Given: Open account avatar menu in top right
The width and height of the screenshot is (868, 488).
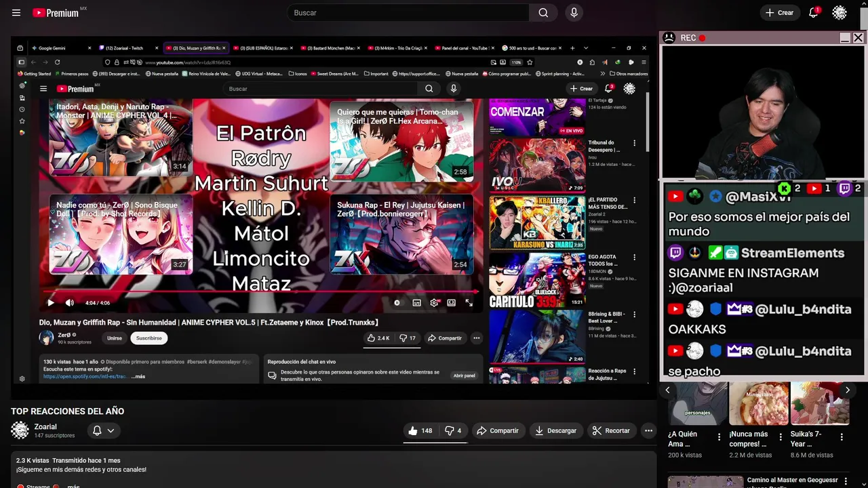Looking at the screenshot, I should click(x=840, y=13).
